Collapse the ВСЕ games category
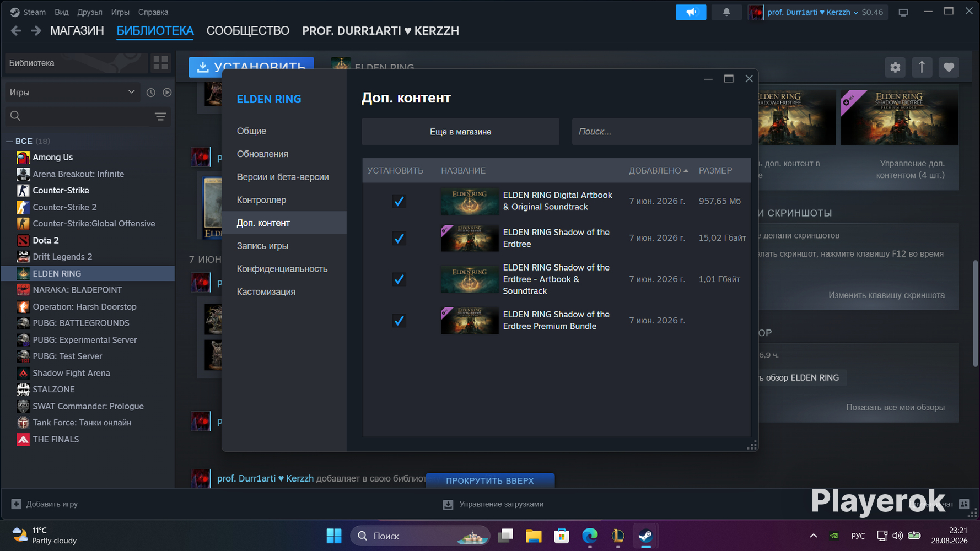This screenshot has width=980, height=551. (9, 142)
